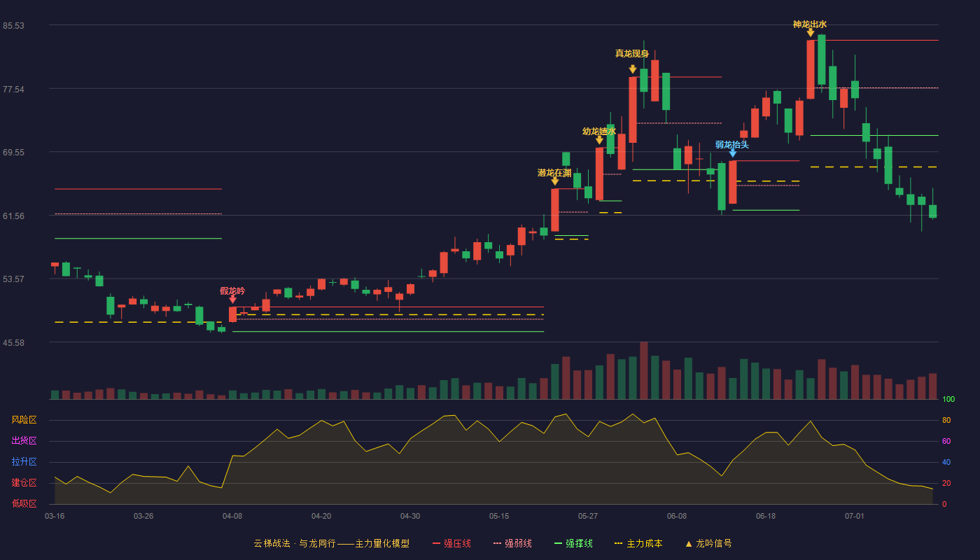Select the 假龙吟 signal label

[232, 290]
